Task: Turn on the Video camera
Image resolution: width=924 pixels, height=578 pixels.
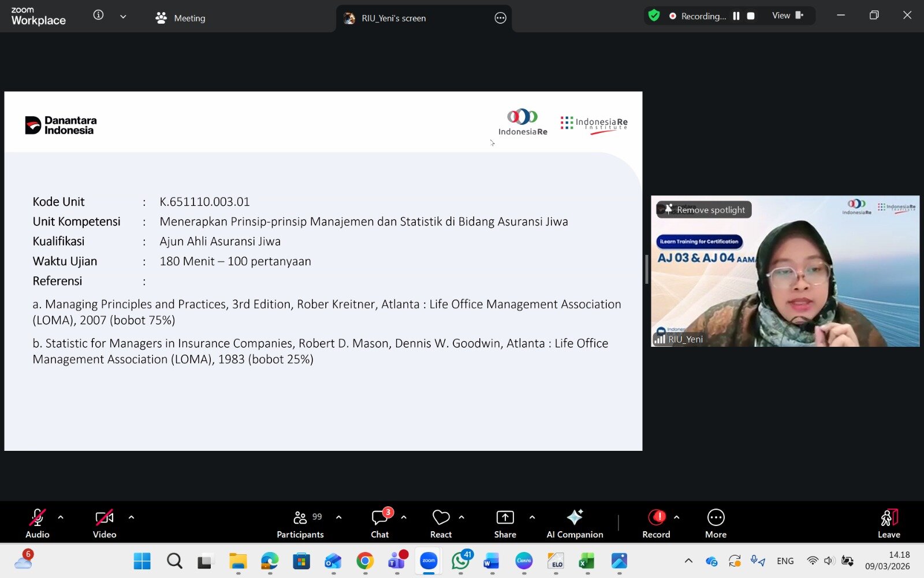Action: [105, 523]
